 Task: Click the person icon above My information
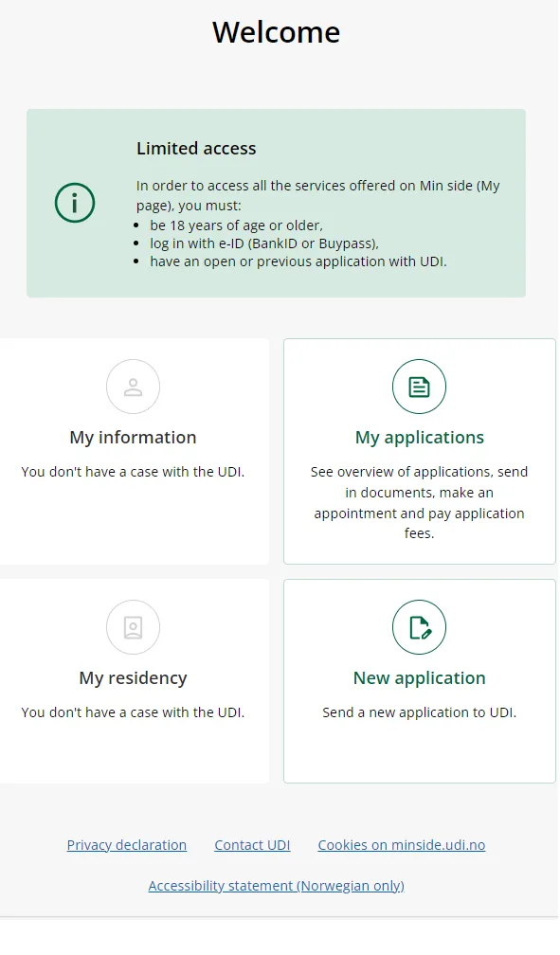(133, 387)
